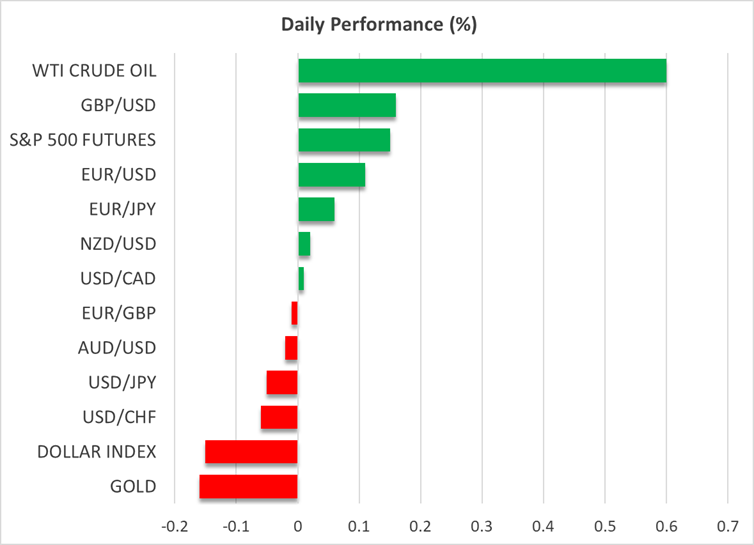Select the DOLLAR INDEX category label
The width and height of the screenshot is (754, 545).
tap(97, 452)
